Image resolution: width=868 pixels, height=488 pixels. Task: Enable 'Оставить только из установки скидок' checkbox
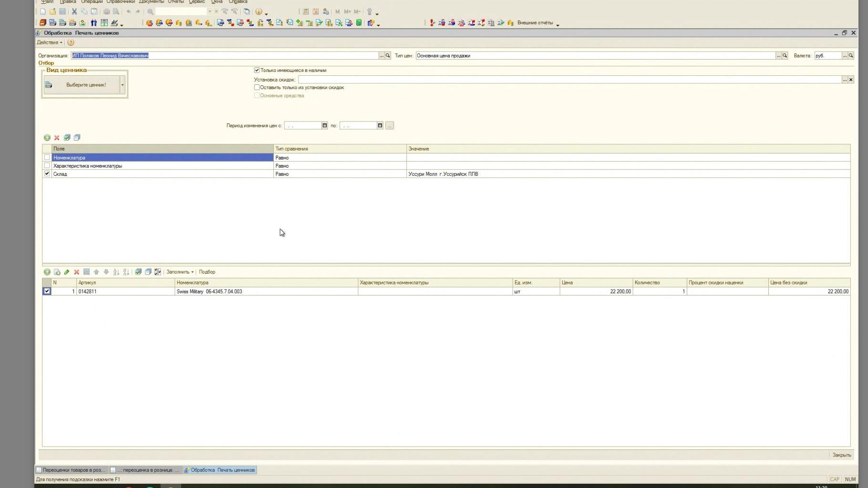257,87
